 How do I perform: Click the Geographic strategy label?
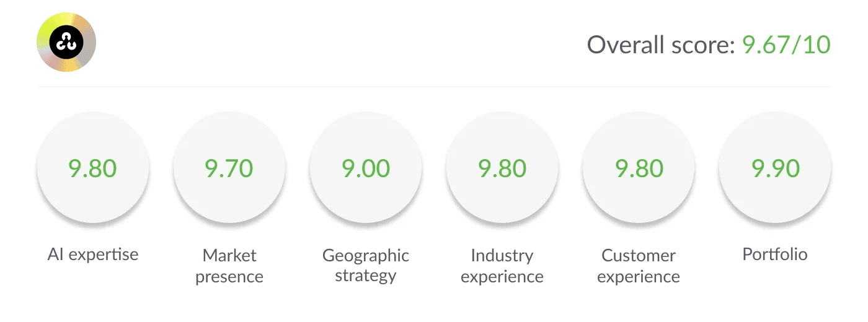(x=366, y=266)
